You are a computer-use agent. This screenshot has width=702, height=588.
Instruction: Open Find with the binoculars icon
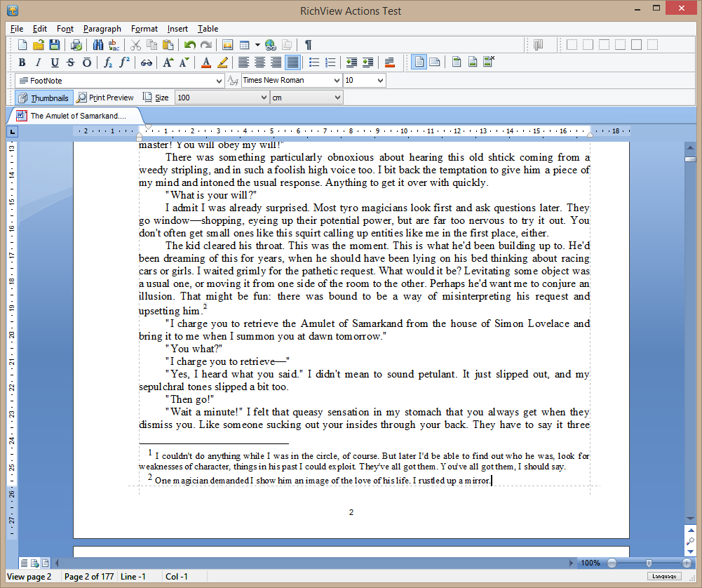click(98, 45)
